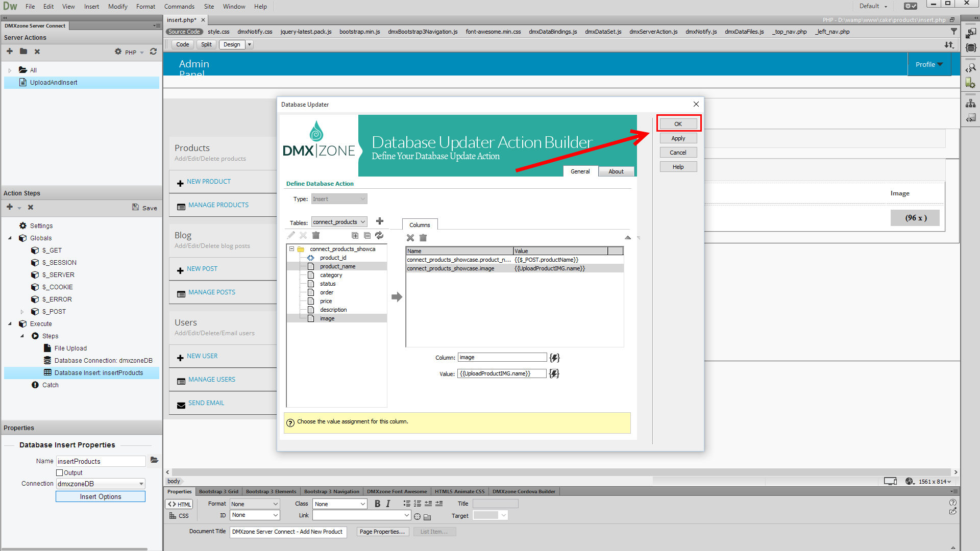980x551 pixels.
Task: Click the horizontal scrollbar under the design view
Action: (x=561, y=472)
